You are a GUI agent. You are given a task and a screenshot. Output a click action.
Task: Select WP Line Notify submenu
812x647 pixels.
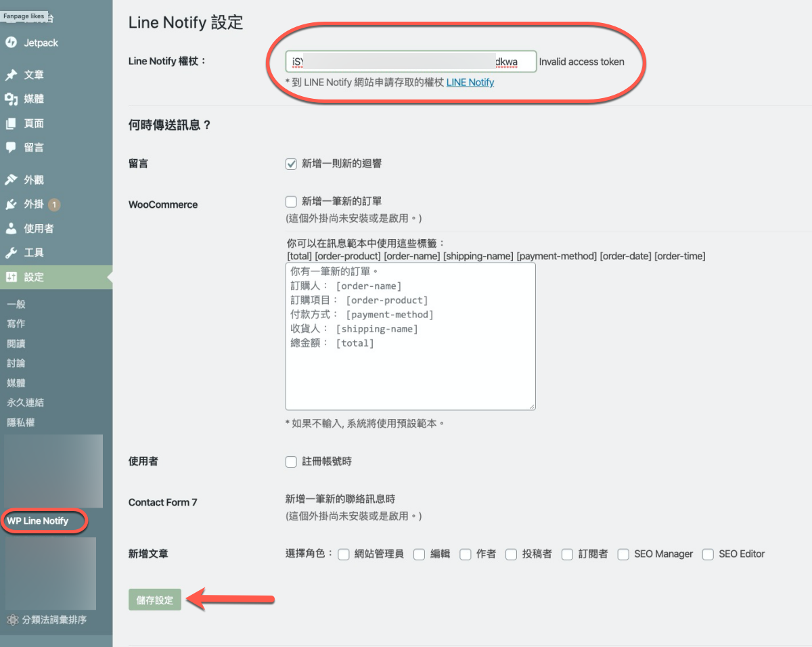click(38, 521)
